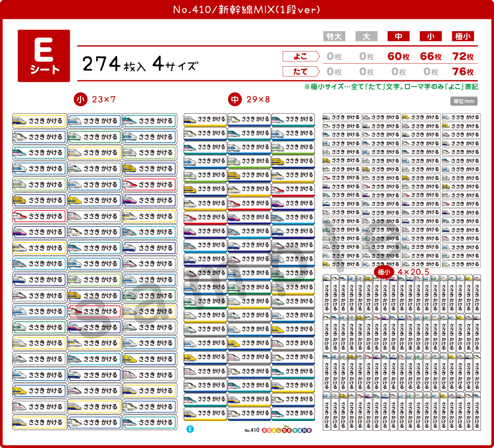Select the grey 大 size header

point(366,36)
